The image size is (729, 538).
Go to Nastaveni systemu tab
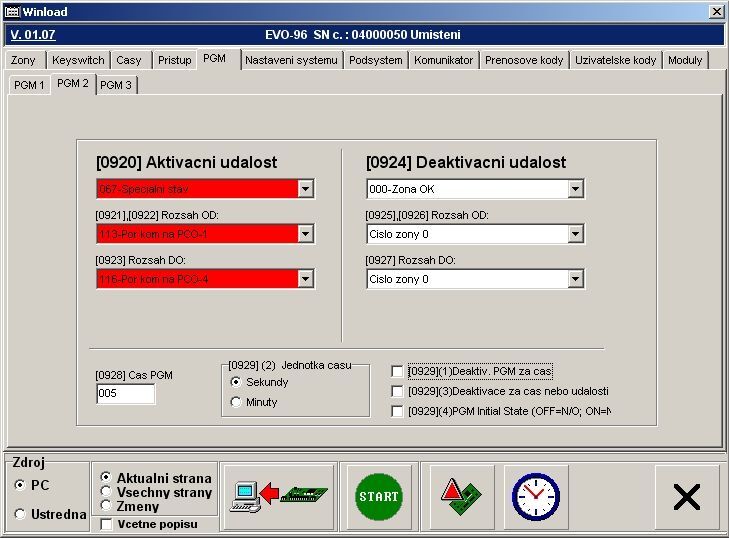291,60
